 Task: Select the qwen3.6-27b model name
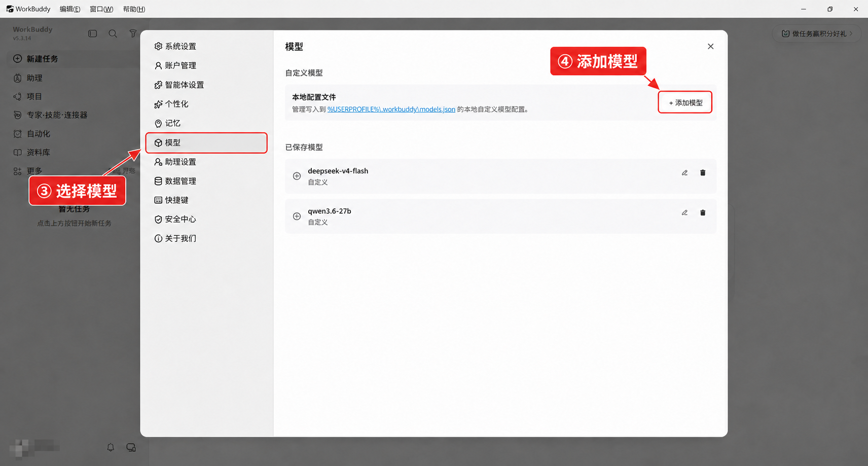click(330, 211)
